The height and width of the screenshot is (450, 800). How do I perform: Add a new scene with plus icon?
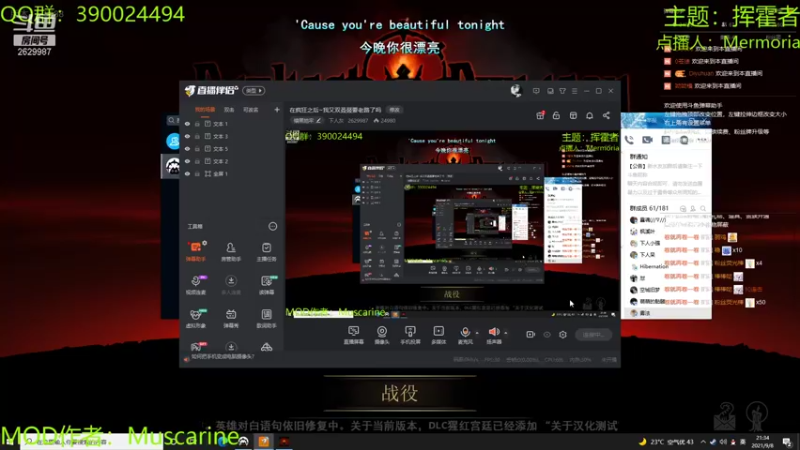277,110
